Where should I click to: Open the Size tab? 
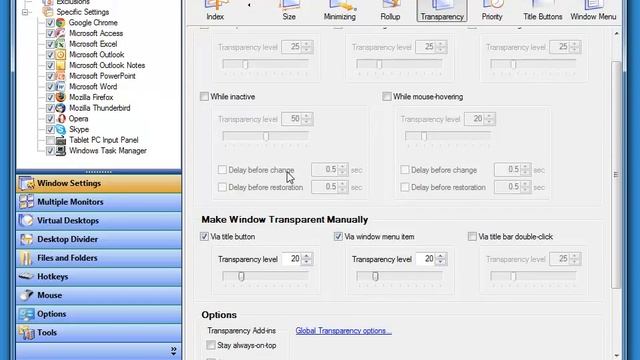click(289, 11)
